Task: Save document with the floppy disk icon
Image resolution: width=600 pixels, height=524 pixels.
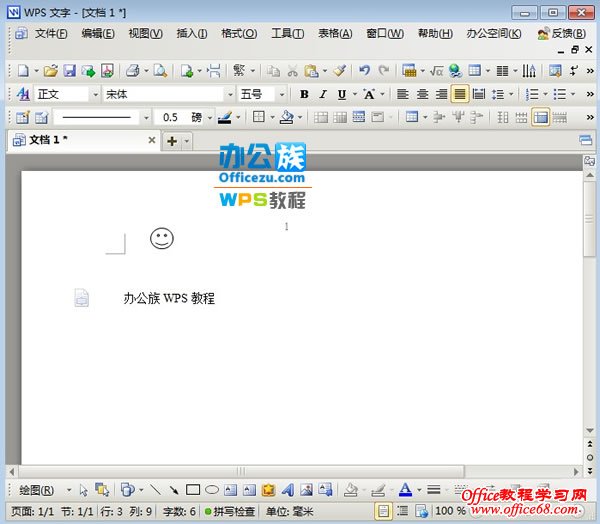Action: (x=70, y=71)
